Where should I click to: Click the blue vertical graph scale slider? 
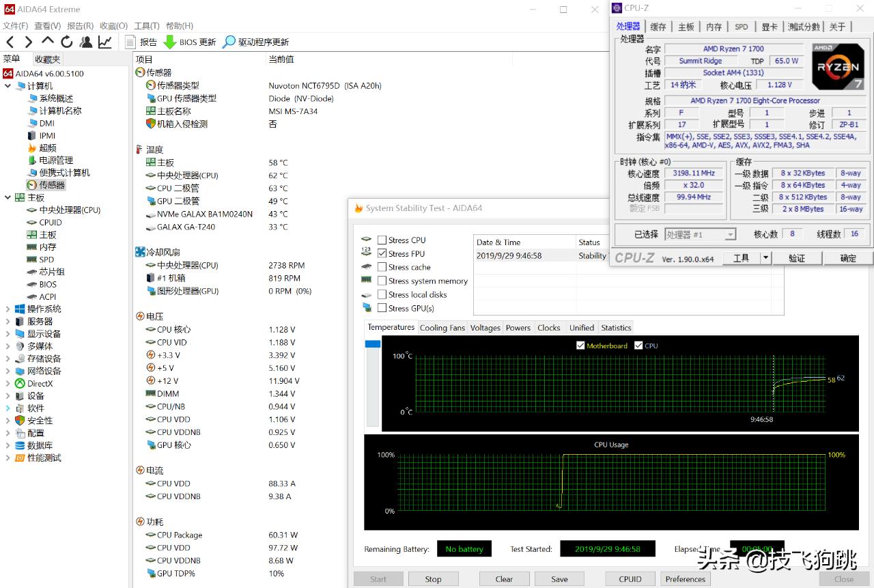click(372, 344)
